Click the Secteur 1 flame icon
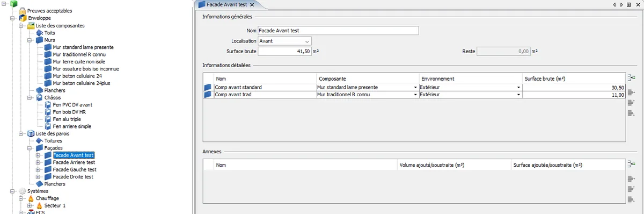Image resolution: width=644 pixels, height=214 pixels. 39,205
